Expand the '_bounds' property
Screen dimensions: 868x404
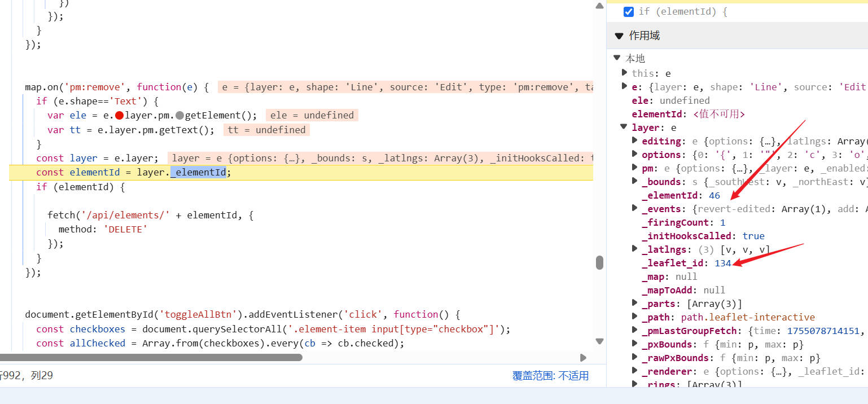pyautogui.click(x=634, y=182)
